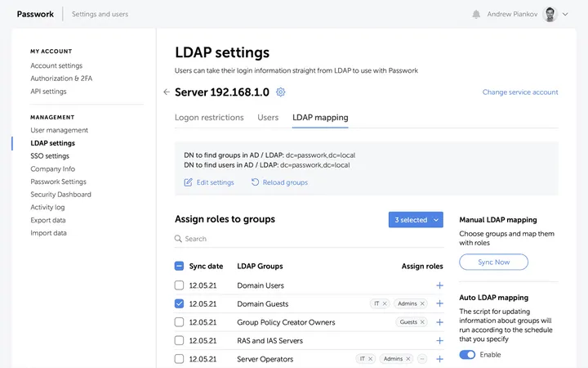The height and width of the screenshot is (368, 588).
Task: Click the Reload groups refresh icon
Action: (255, 182)
